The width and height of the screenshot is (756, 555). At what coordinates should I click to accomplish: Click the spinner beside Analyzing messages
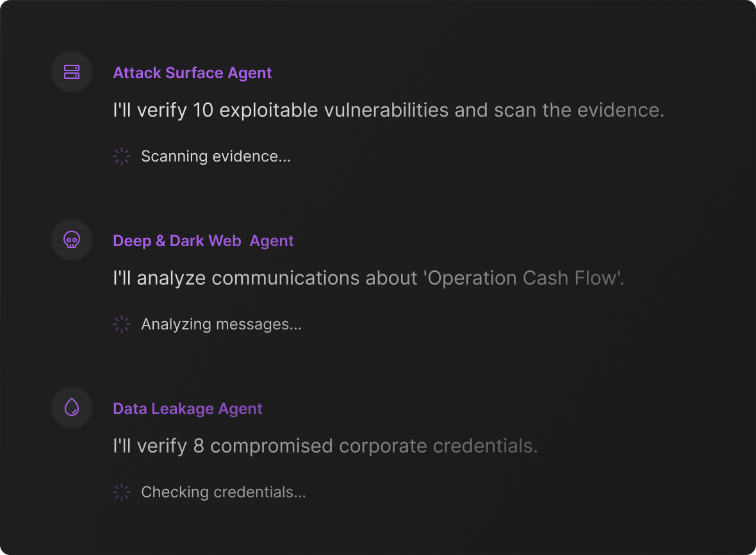coord(122,324)
